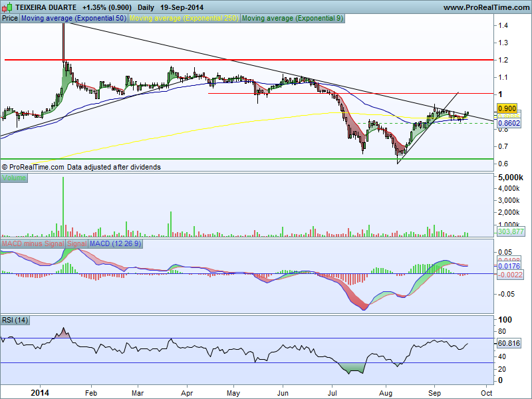Click the 19-Sep-2014 date text
Screen dimensions: 532x399
click(182, 7)
